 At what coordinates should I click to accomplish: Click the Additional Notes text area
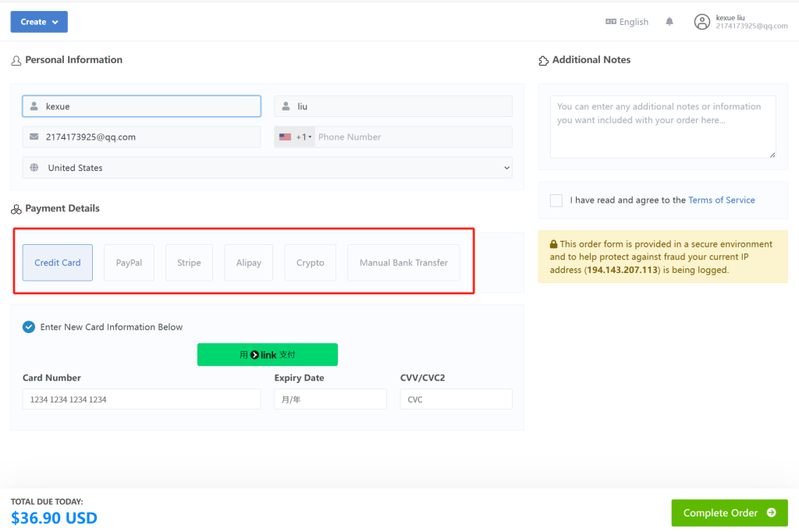pos(662,127)
